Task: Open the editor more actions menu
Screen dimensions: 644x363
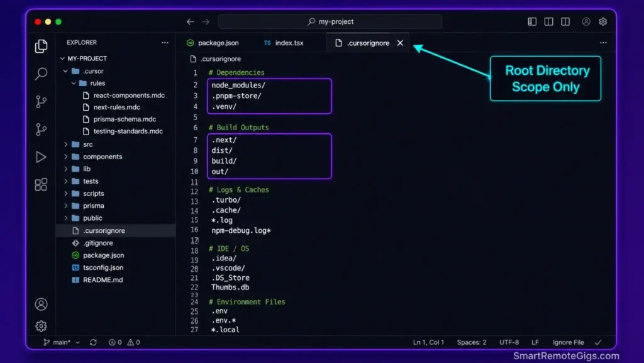Action: tap(603, 43)
